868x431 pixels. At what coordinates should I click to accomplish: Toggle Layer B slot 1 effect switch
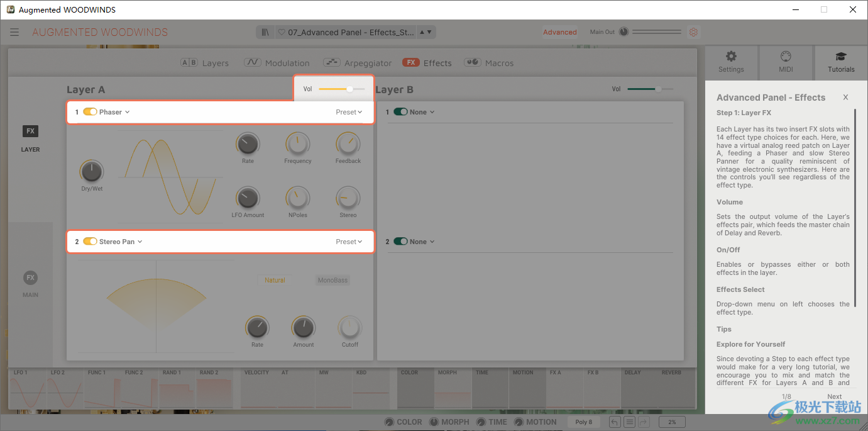400,112
